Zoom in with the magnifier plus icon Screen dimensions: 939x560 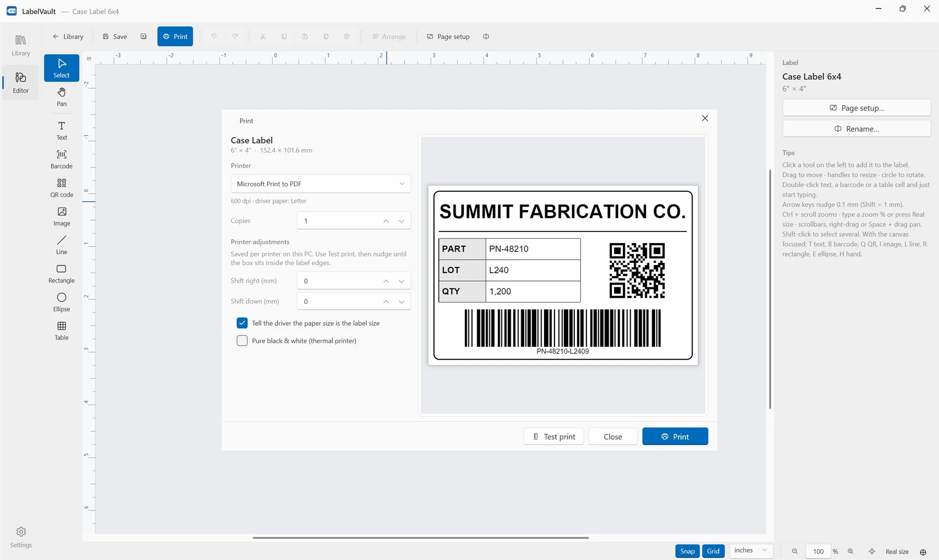pyautogui.click(x=850, y=551)
